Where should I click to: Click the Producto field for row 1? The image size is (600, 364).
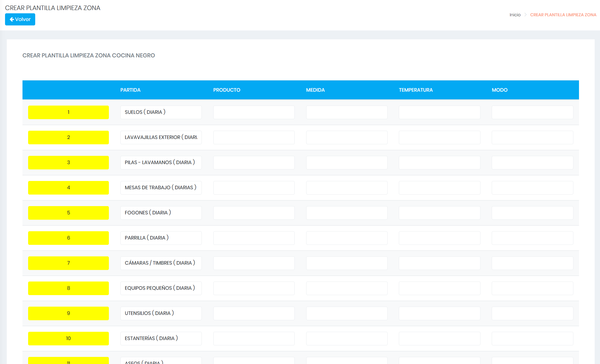(x=254, y=112)
